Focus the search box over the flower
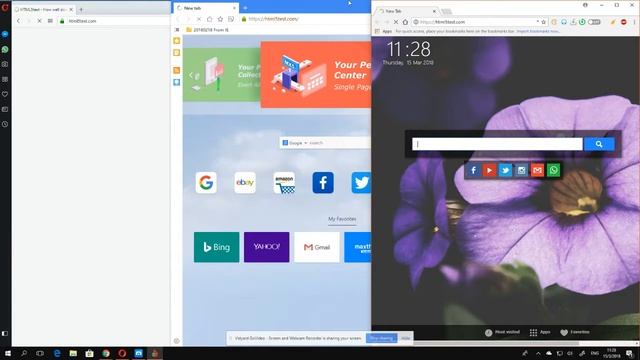Screen dimensions: 640x360 pyautogui.click(x=497, y=144)
